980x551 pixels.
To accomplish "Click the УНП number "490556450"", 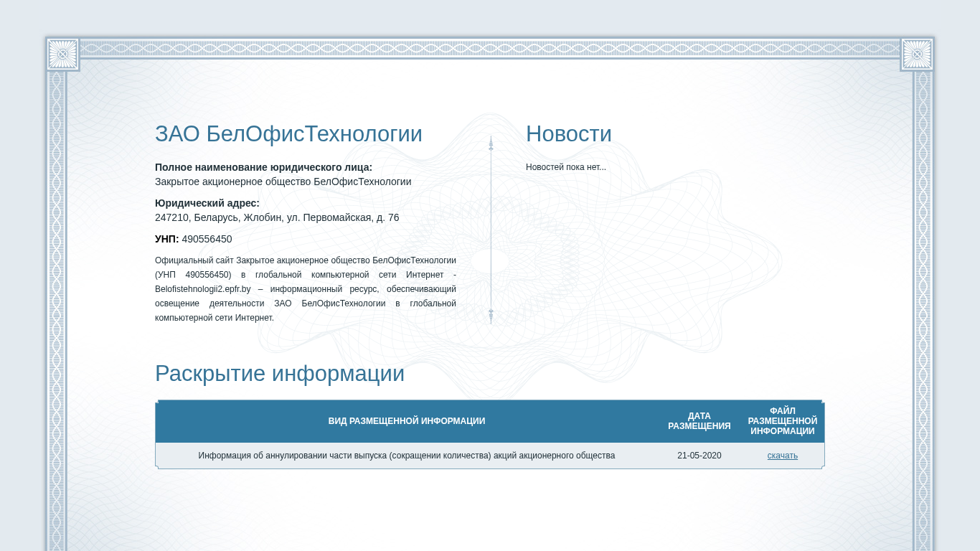I will pos(207,239).
